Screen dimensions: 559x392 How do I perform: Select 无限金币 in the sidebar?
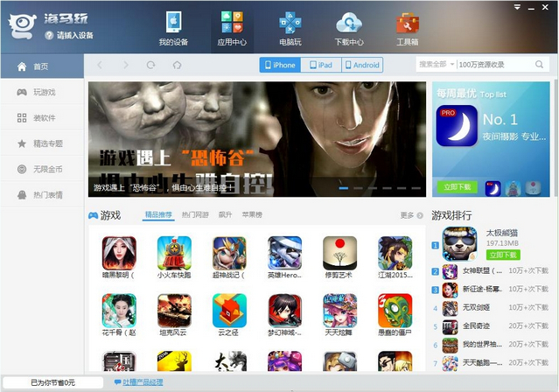click(x=42, y=169)
